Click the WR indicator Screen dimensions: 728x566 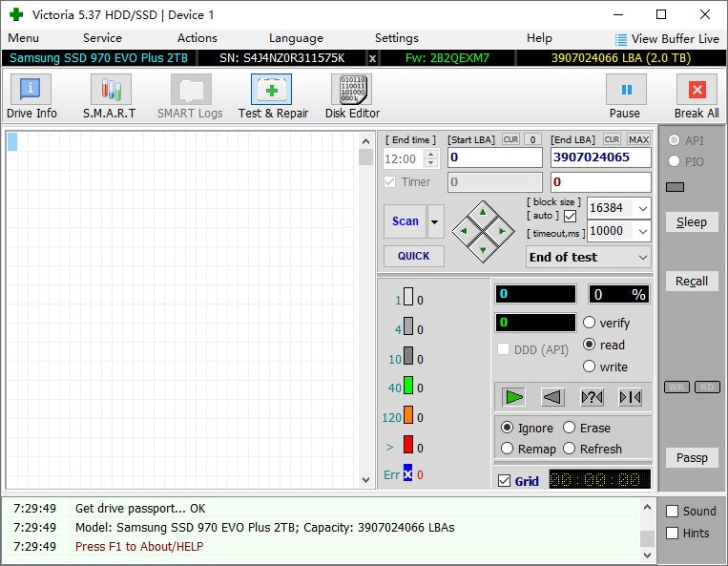[x=676, y=387]
